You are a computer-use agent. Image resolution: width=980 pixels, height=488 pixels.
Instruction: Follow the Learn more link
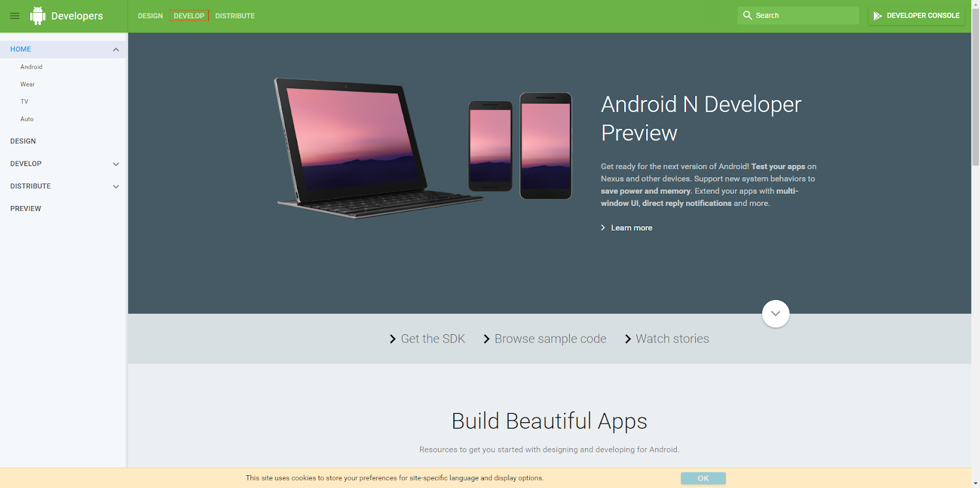click(631, 228)
